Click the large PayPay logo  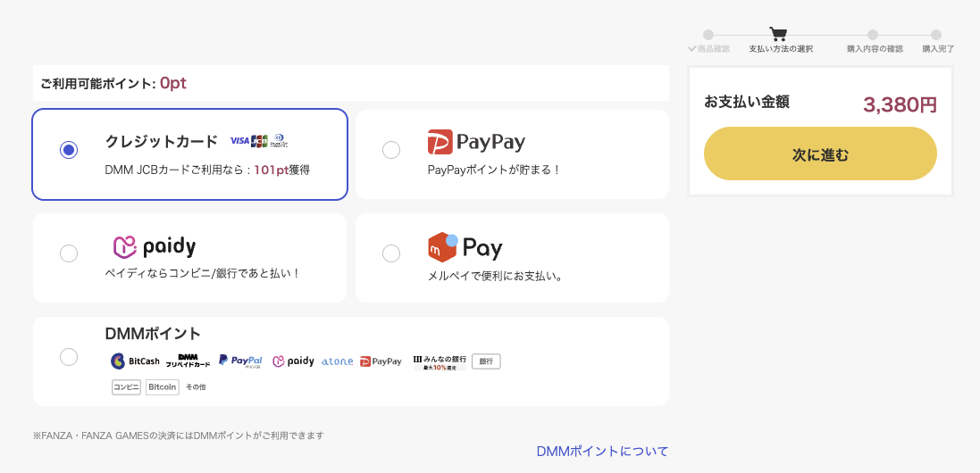pyautogui.click(x=476, y=142)
